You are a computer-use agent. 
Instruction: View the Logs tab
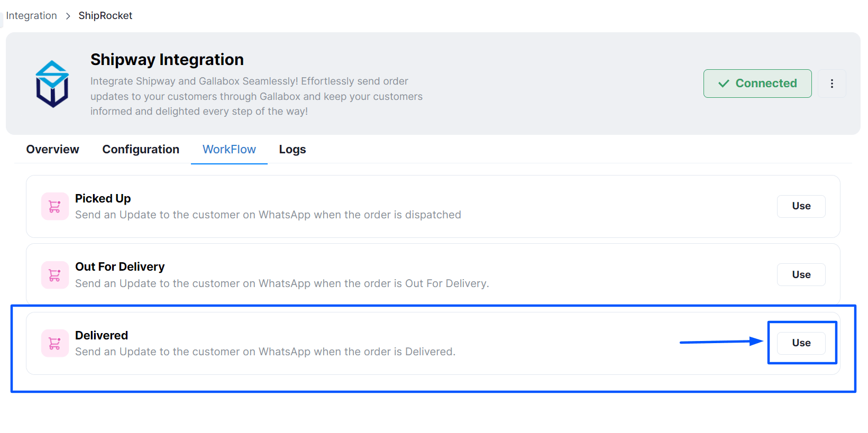click(293, 150)
